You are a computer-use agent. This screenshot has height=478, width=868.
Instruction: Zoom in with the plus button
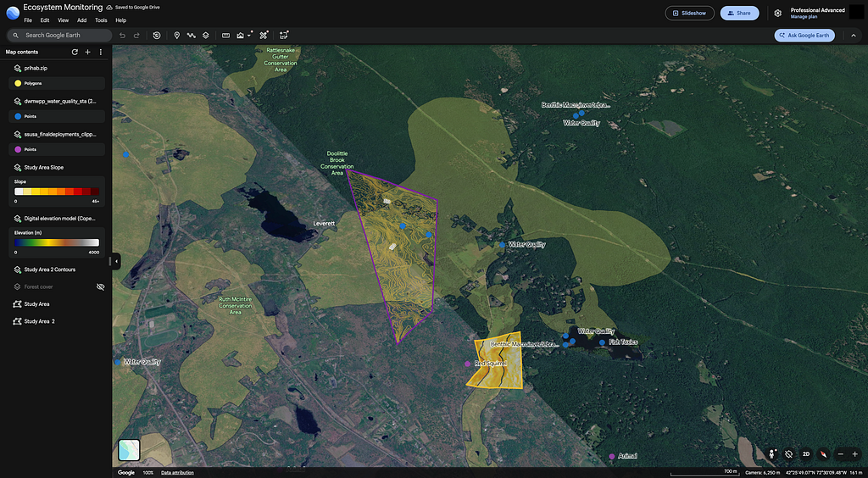pyautogui.click(x=855, y=454)
